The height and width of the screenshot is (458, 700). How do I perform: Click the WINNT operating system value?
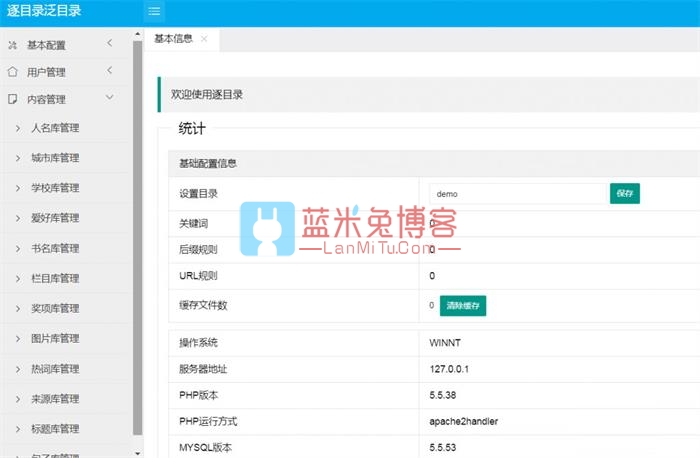pyautogui.click(x=445, y=343)
